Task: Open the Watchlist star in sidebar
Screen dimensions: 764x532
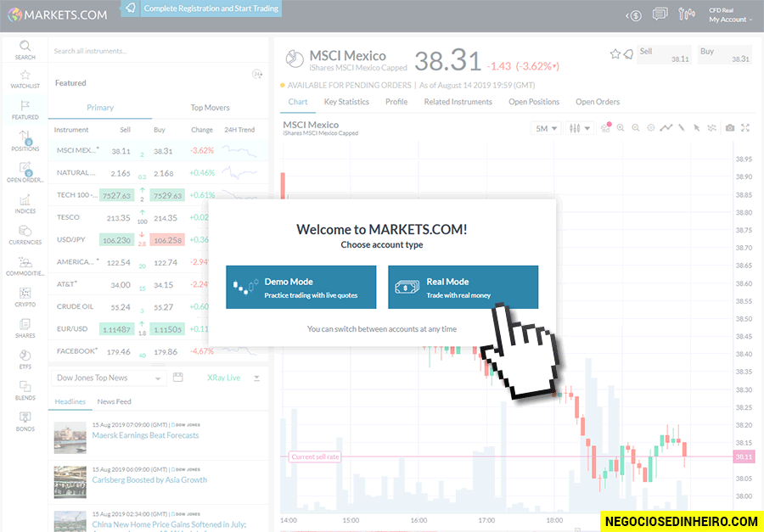Action: [x=25, y=79]
